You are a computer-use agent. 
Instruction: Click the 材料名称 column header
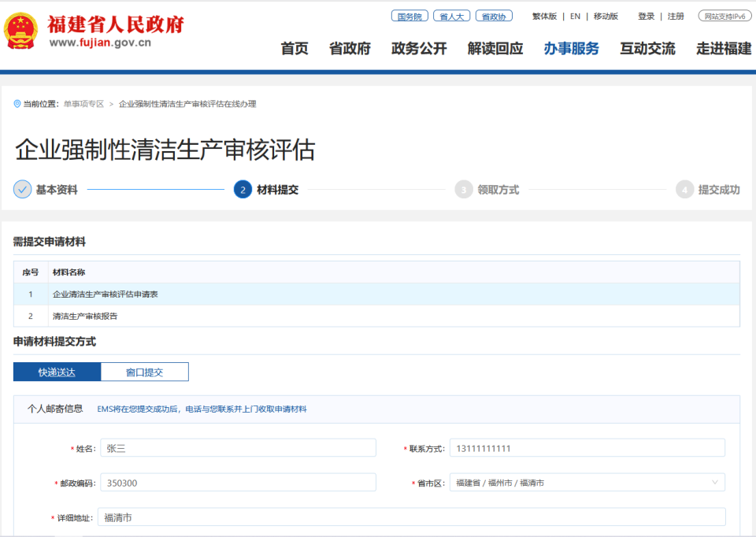click(69, 272)
